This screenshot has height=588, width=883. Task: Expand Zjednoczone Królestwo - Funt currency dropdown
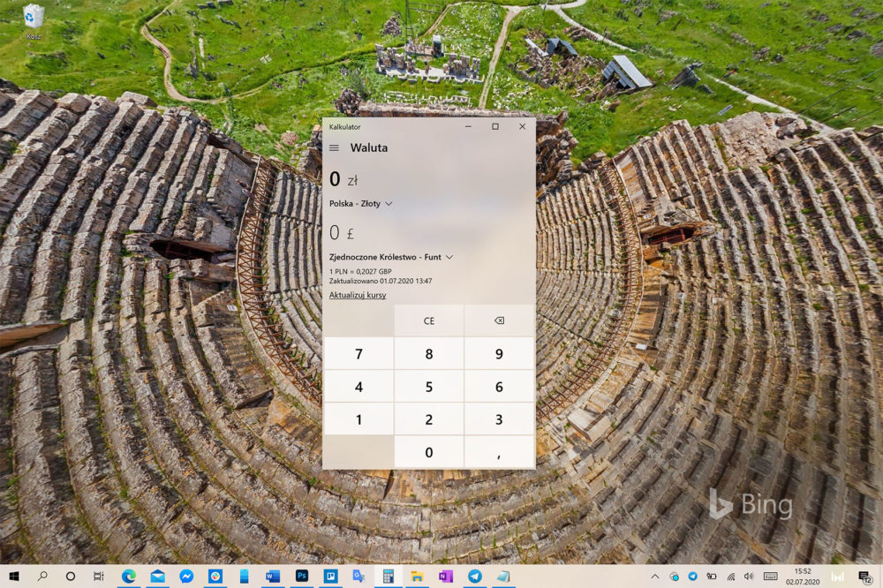coord(391,257)
